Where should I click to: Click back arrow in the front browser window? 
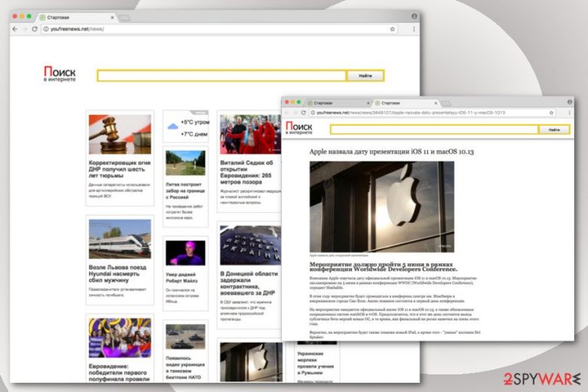(287, 113)
